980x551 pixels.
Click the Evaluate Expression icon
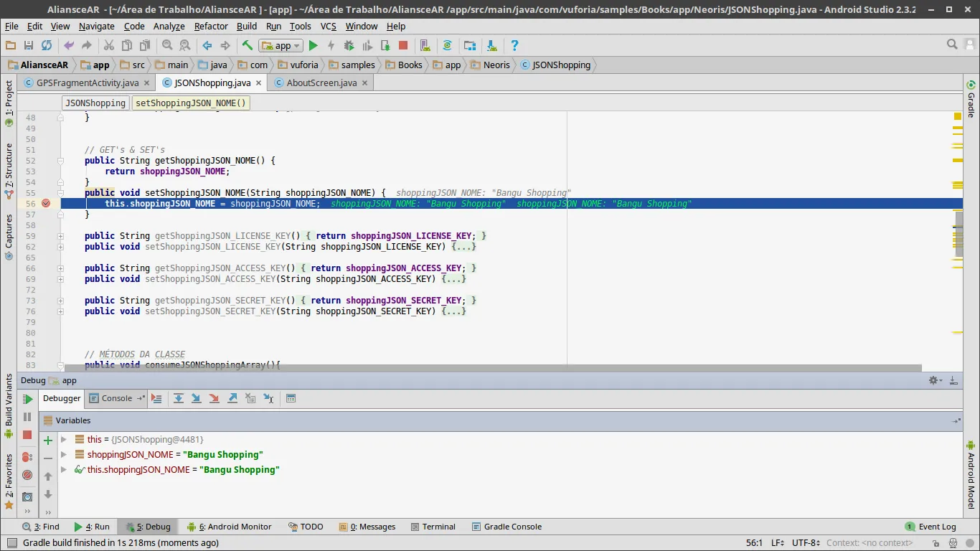(291, 398)
